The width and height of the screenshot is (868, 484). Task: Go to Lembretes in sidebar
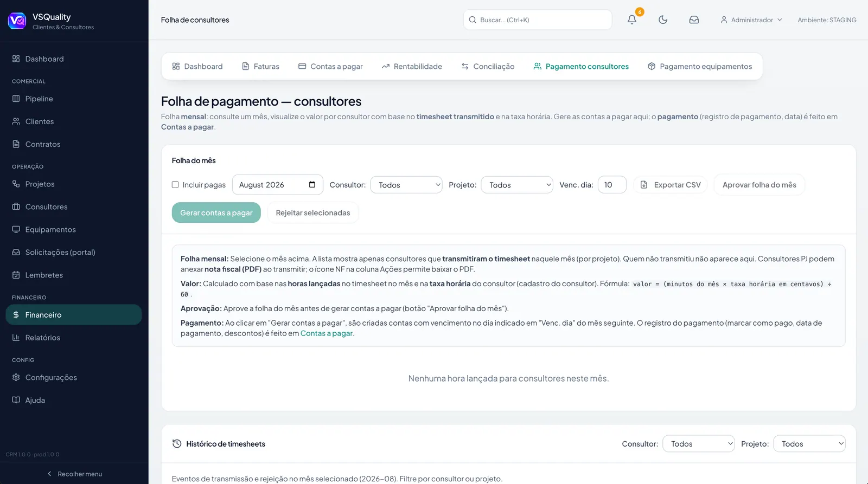click(x=74, y=275)
